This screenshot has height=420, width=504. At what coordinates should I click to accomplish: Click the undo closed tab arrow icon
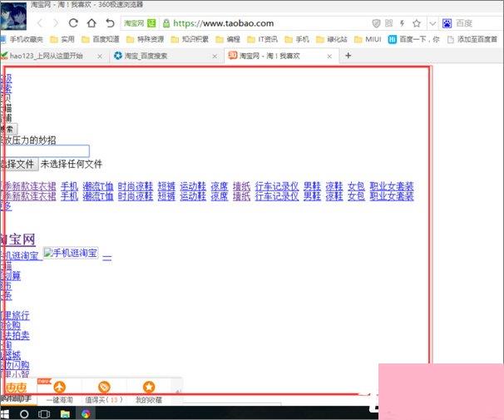[x=110, y=22]
